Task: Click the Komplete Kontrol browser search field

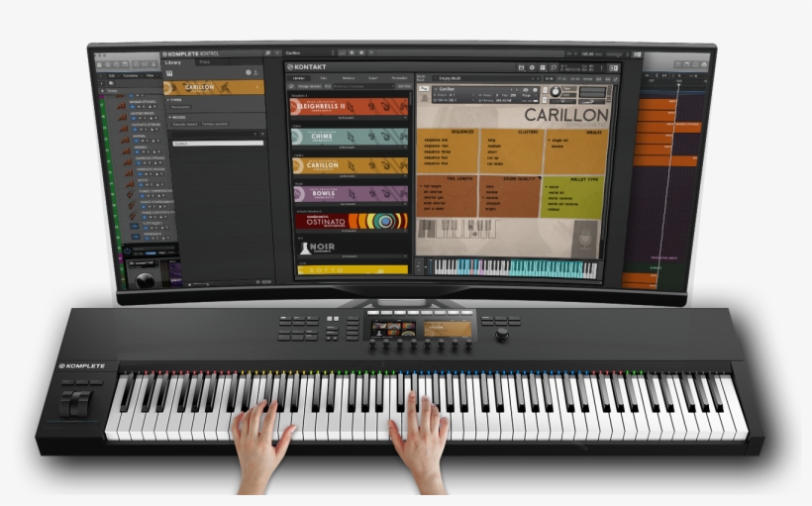Action: coord(215,134)
